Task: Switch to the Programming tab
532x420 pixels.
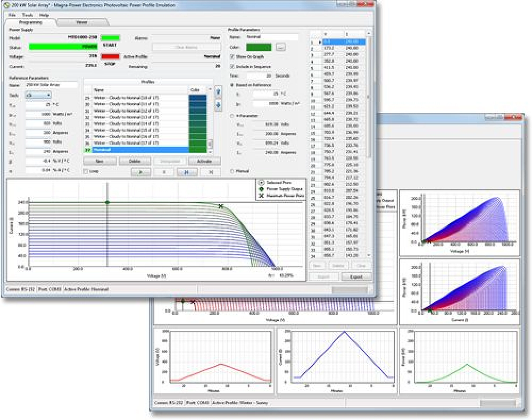Action: tap(31, 22)
